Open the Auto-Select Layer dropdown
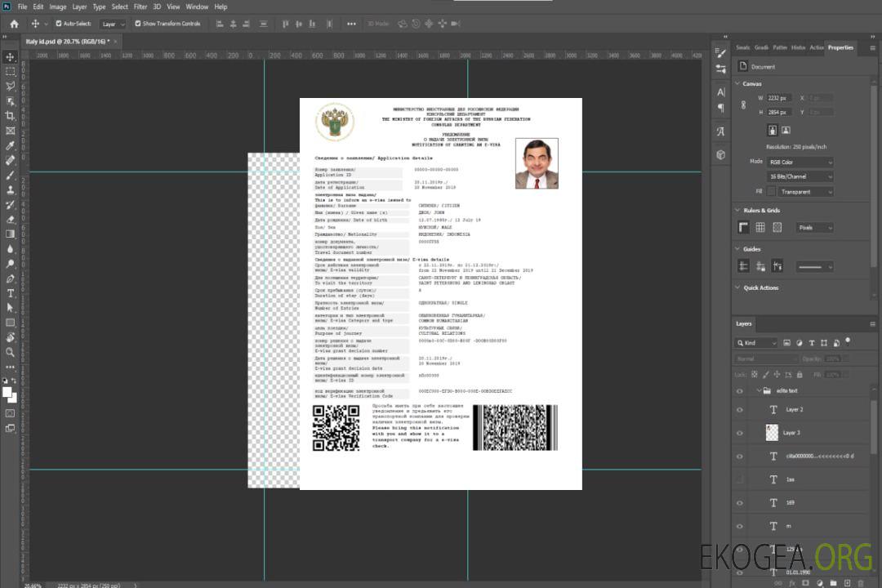The image size is (882, 588). 113,24
